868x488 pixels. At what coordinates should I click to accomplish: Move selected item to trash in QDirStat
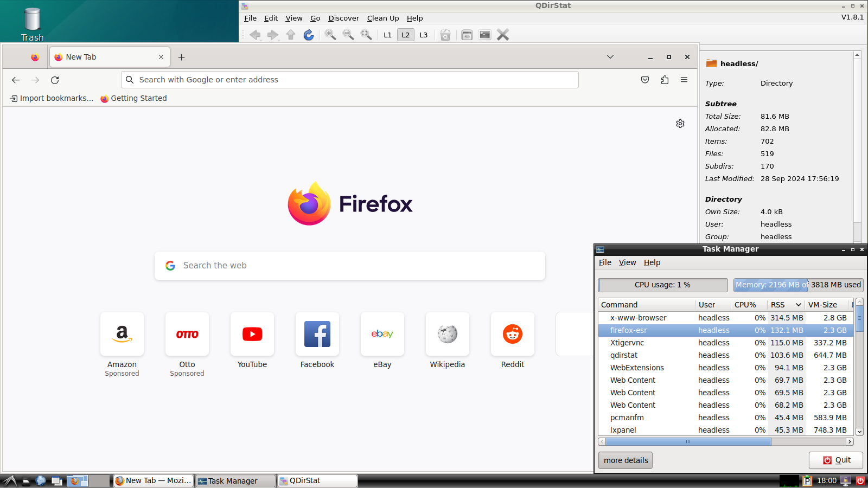(445, 35)
